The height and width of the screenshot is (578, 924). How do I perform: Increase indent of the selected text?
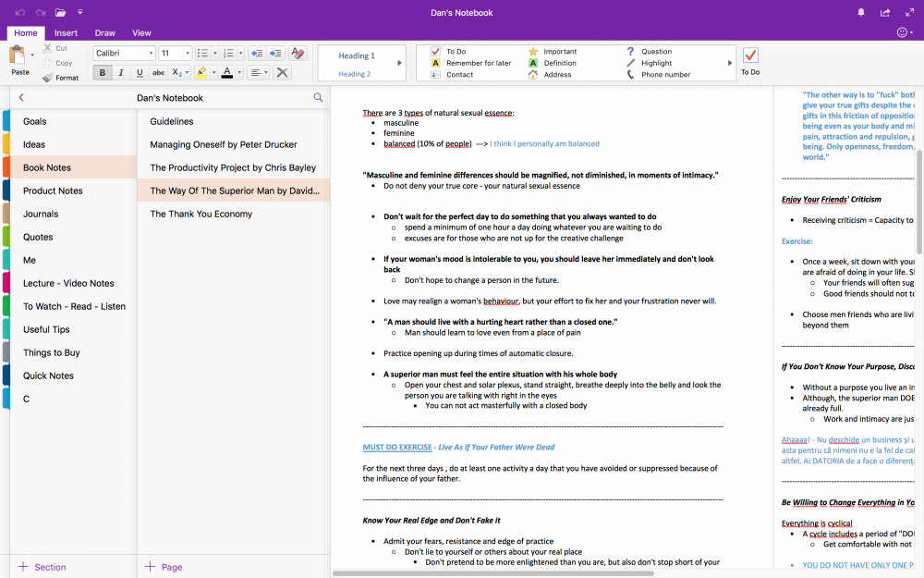pyautogui.click(x=274, y=54)
